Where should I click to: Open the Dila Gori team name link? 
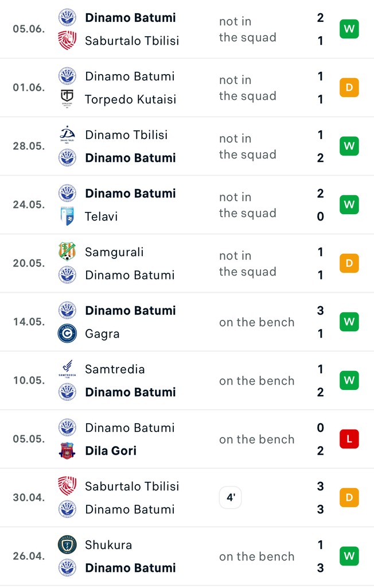pos(110,451)
